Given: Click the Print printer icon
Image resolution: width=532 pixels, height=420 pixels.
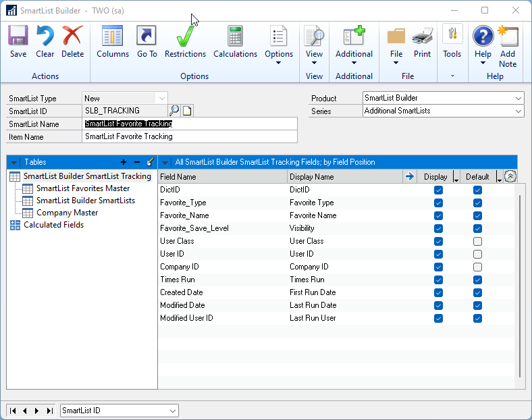Looking at the screenshot, I should coord(422,36).
